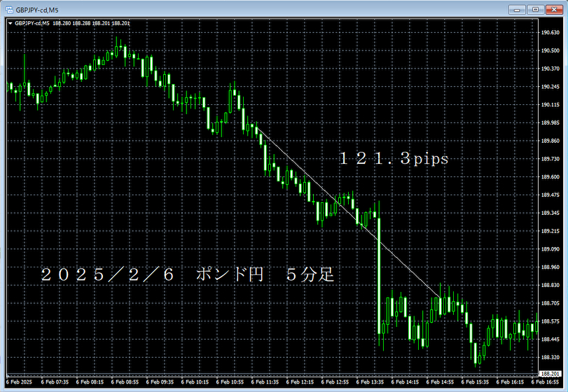This screenshot has height=392, width=568.
Task: Click the 6 Feb 13:35 time label
Action: point(370,382)
